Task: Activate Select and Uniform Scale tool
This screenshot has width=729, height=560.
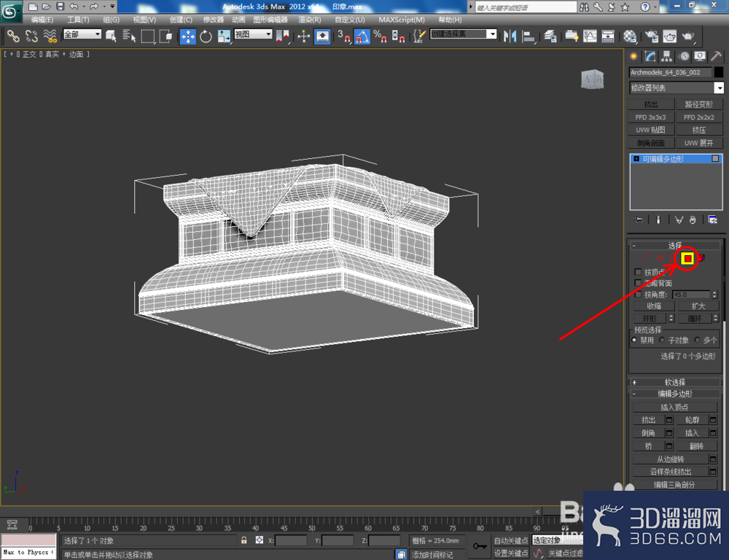Action: click(224, 36)
